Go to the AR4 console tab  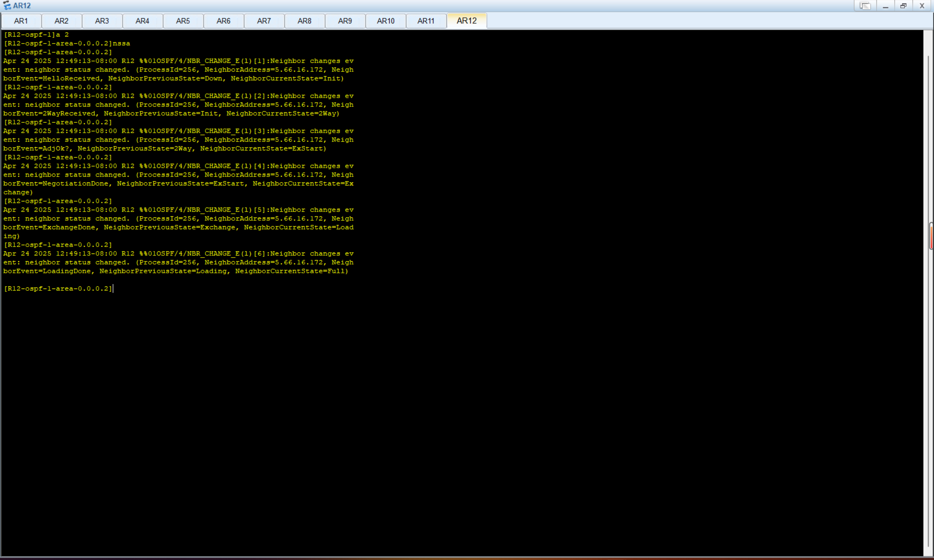pos(142,21)
